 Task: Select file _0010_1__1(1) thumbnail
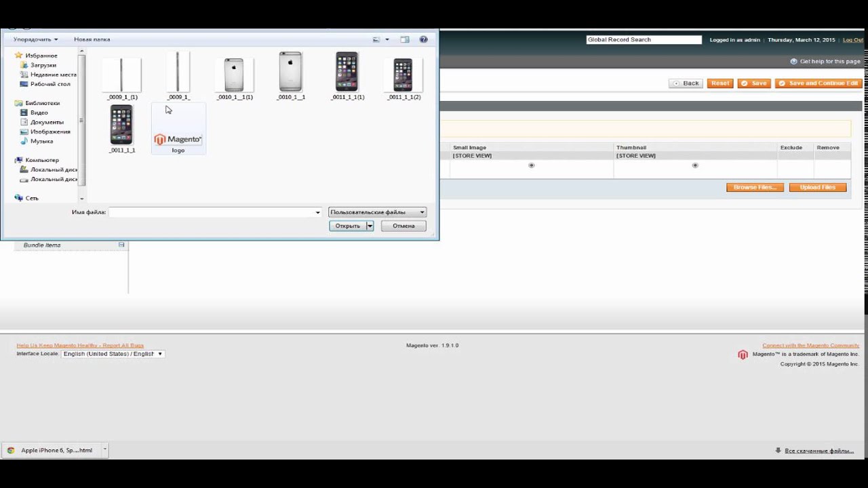(235, 76)
